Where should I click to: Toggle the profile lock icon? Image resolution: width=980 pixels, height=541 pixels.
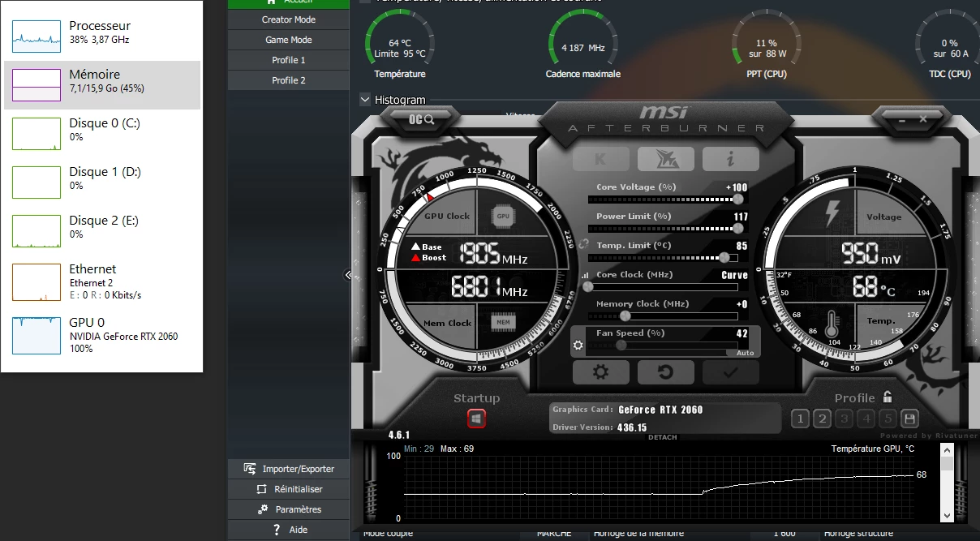point(888,397)
